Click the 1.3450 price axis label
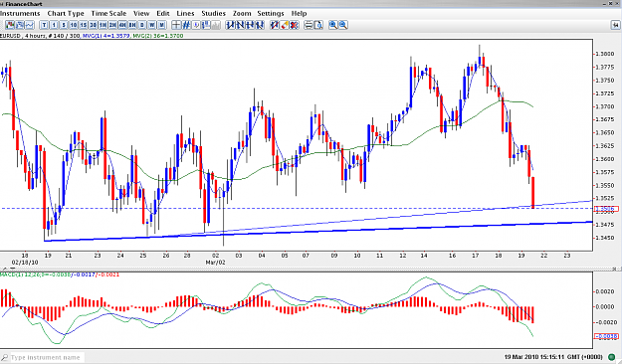This screenshot has width=622, height=364. 605,238
